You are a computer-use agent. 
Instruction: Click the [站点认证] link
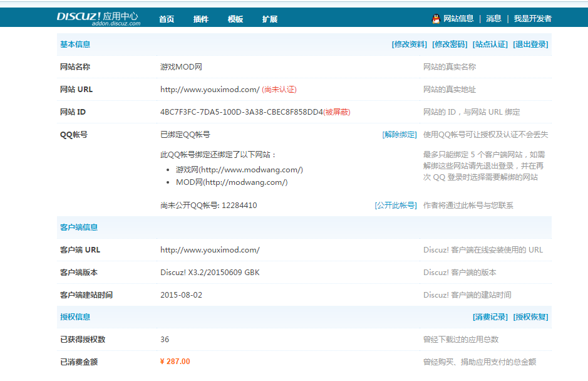tap(490, 44)
